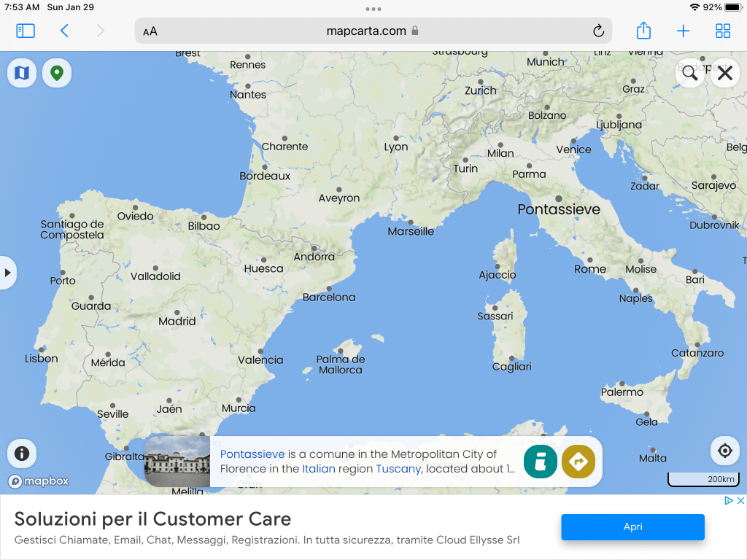Click the map info circle button
The image size is (747, 560).
tap(22, 454)
